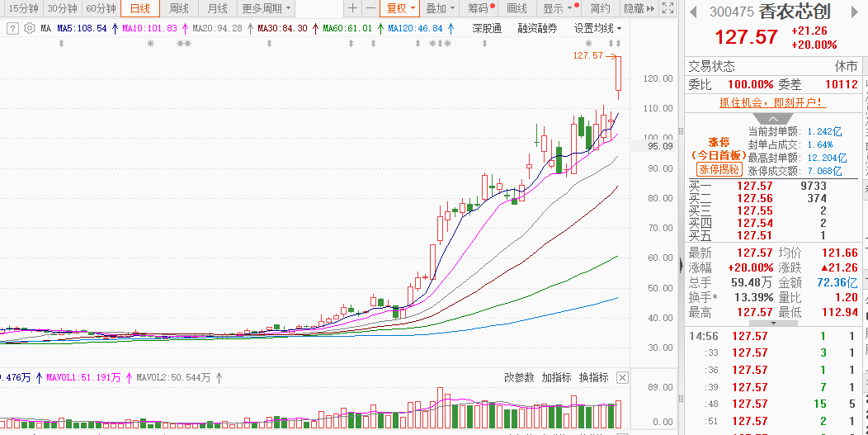This screenshot has height=435, width=868.
Task: Open the 叠加 overlay dropdown
Action: pos(440,8)
